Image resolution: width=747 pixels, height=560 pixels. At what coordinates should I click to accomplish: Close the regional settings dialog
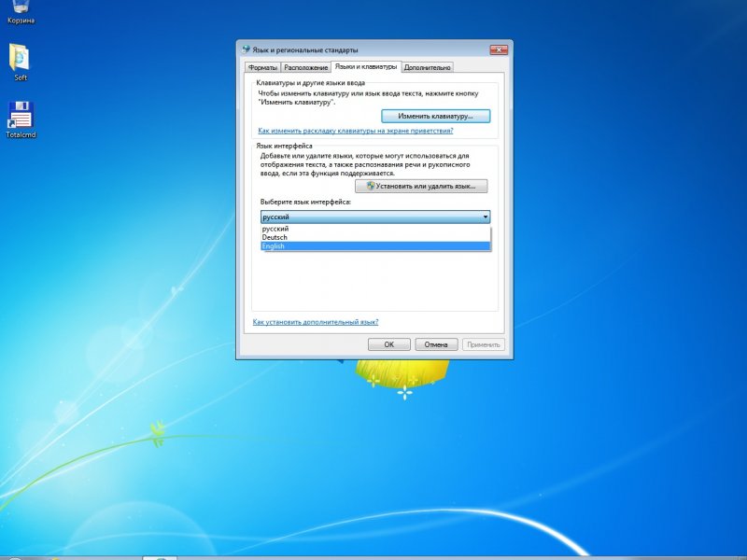tap(499, 49)
